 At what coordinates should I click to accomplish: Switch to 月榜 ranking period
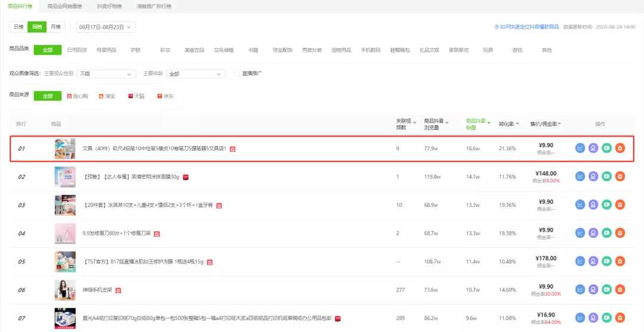point(55,27)
